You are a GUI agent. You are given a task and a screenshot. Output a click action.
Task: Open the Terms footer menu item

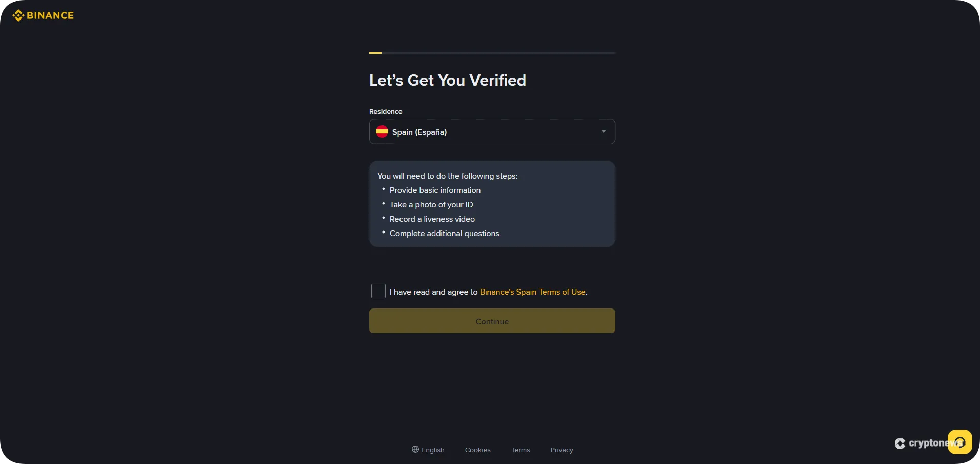520,450
